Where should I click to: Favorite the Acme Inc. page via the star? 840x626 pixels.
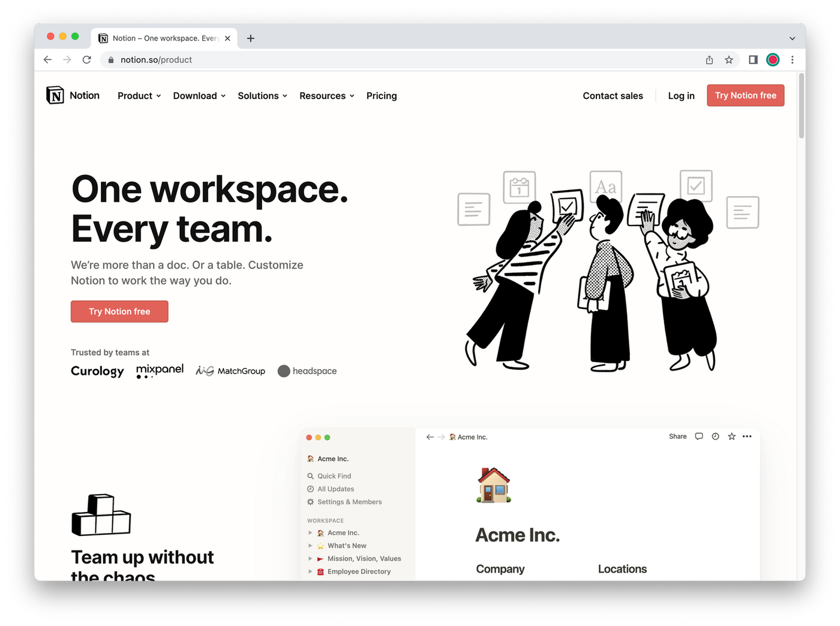pos(731,437)
